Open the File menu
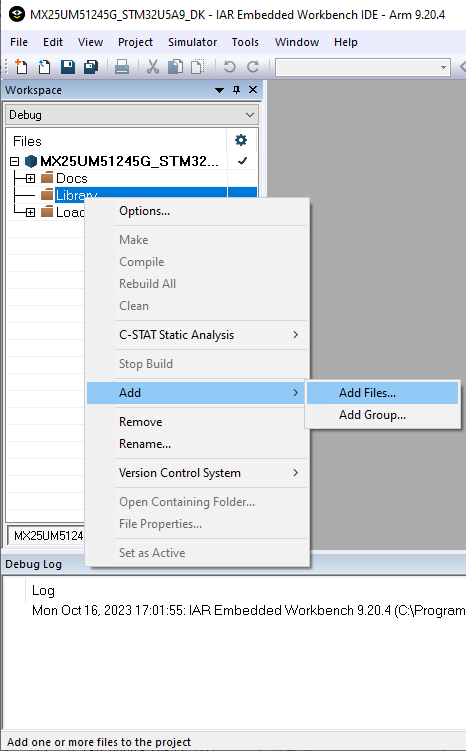The height and width of the screenshot is (751, 466). click(x=19, y=42)
